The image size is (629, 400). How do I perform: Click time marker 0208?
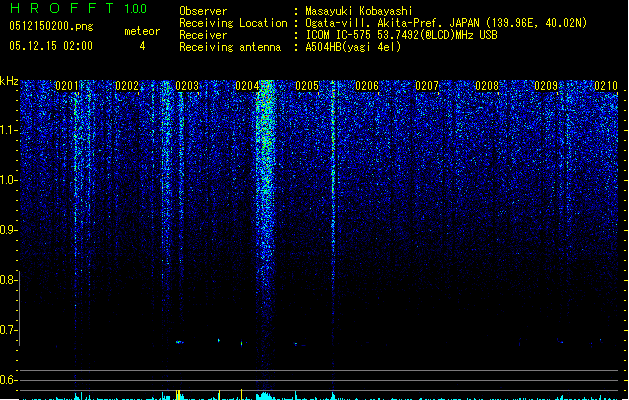click(487, 86)
